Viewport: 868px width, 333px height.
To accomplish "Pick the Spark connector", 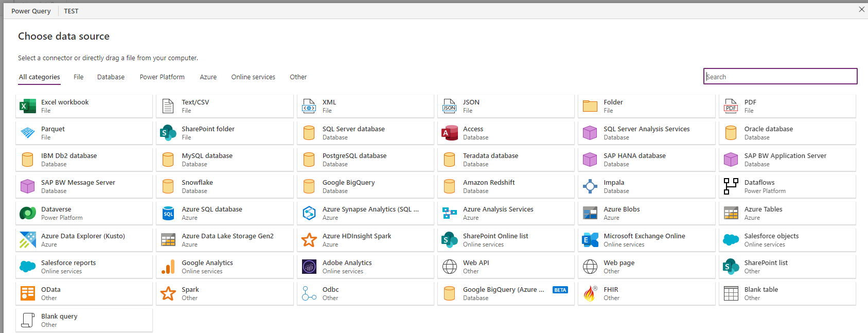I will pos(224,293).
